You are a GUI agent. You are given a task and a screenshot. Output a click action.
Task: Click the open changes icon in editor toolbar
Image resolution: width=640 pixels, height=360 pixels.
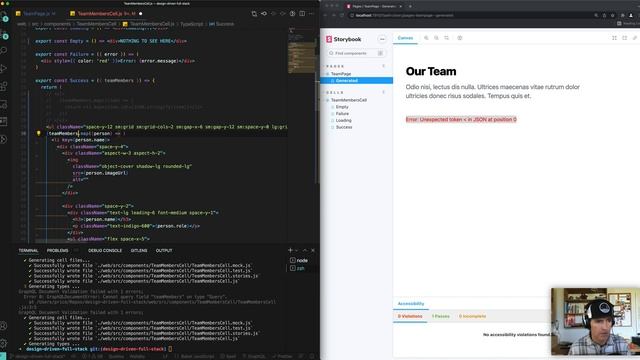coord(254,13)
